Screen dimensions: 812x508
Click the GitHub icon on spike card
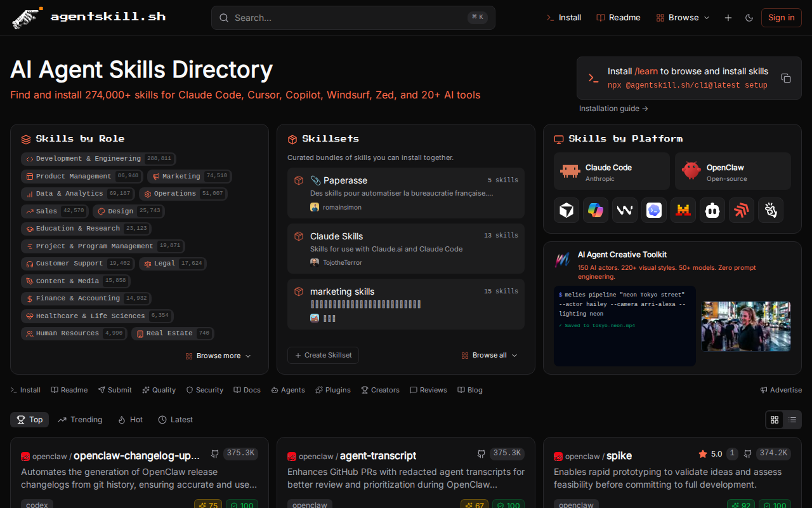(x=748, y=453)
